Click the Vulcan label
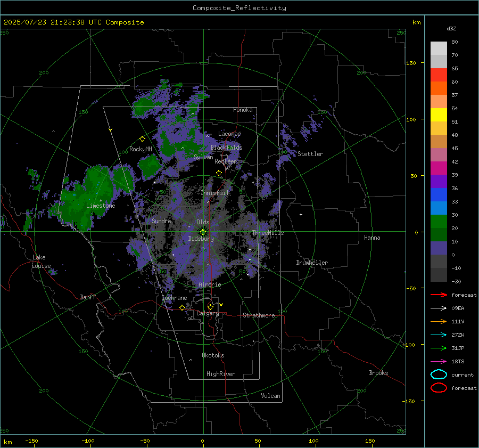The image size is (479, 448). [270, 396]
